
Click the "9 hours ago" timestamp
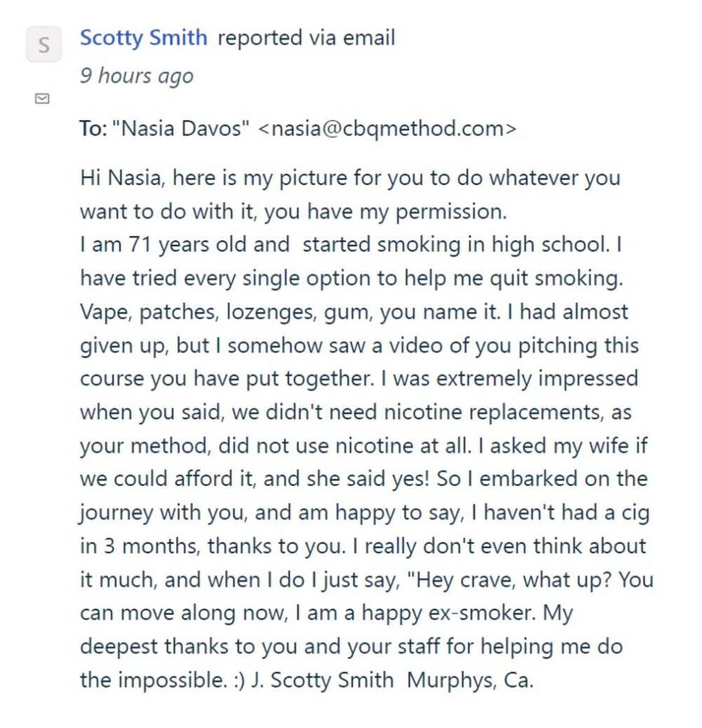(x=136, y=75)
